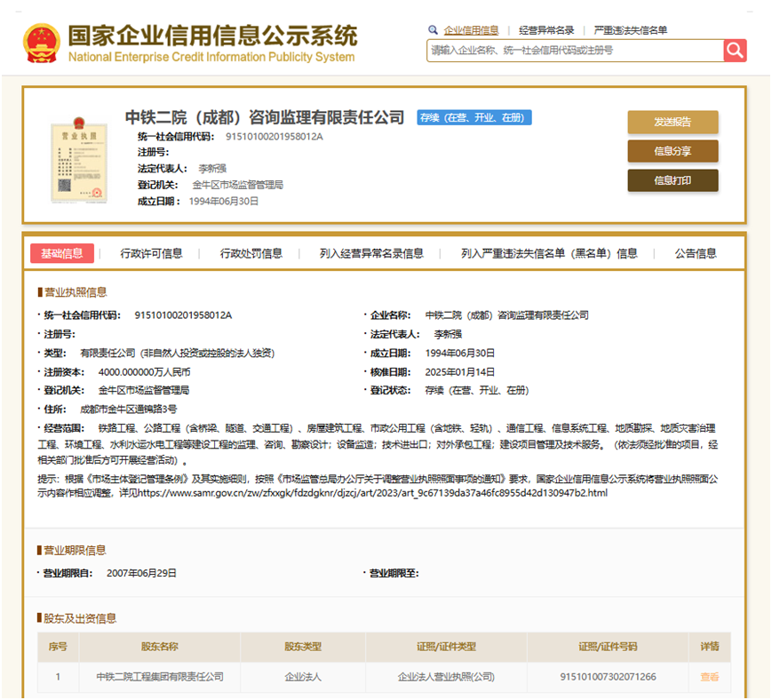This screenshot has width=772, height=700.
Task: Click certificate number 915101007302071266
Action: click(608, 677)
